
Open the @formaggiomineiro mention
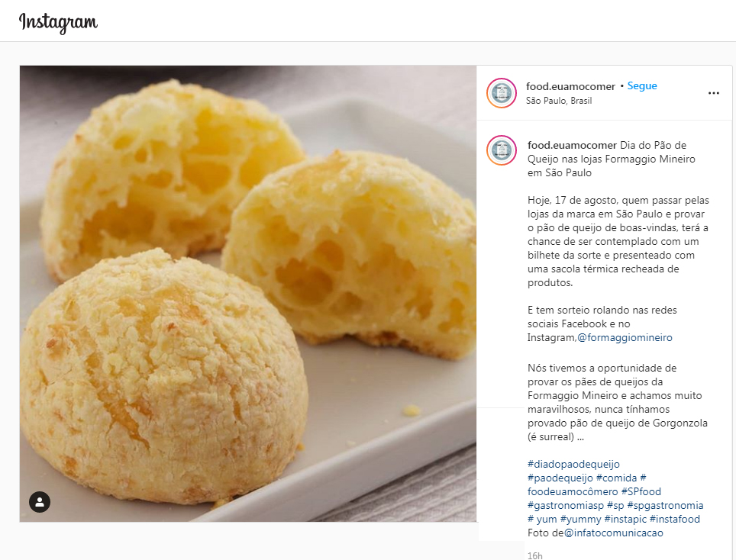tap(625, 338)
